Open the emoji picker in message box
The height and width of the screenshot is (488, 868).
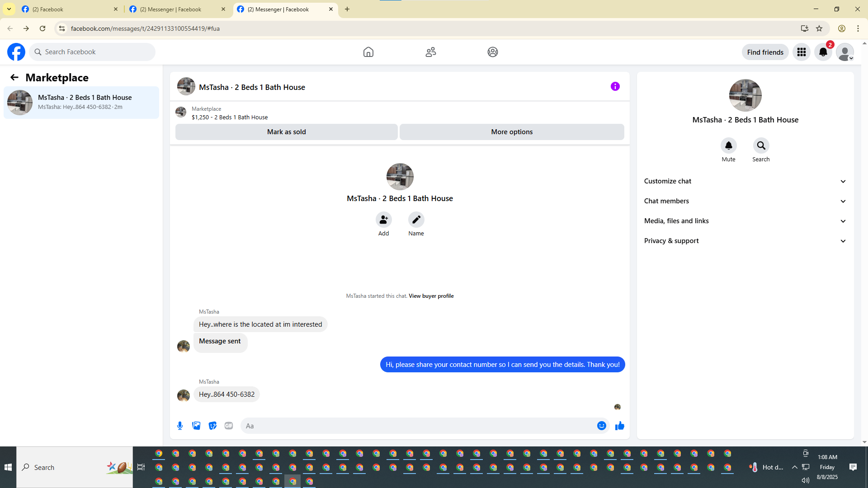(x=601, y=426)
